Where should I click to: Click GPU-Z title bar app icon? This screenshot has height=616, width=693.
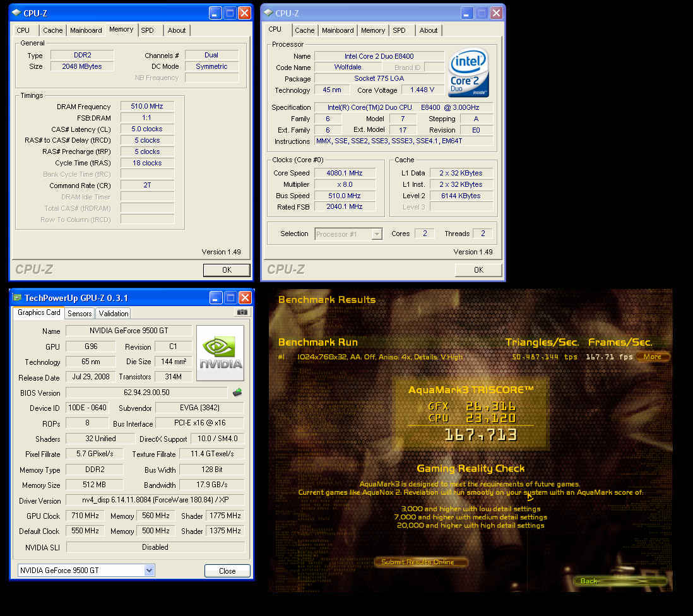[x=17, y=297]
